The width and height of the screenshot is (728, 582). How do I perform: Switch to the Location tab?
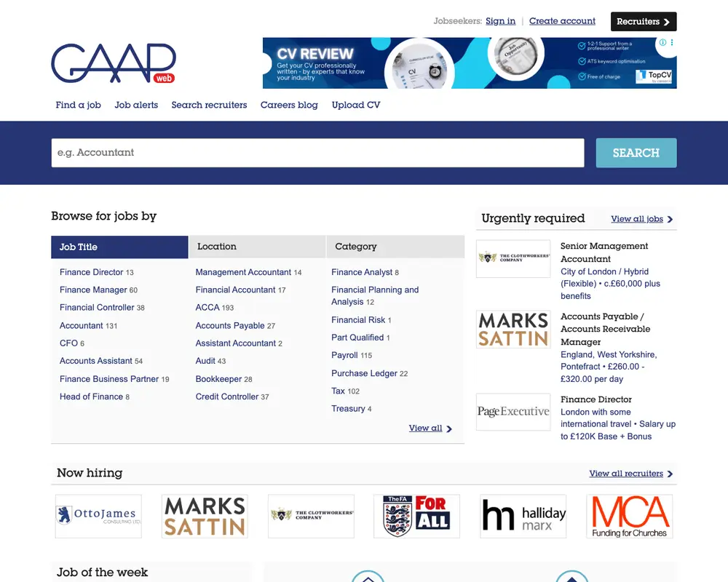[x=258, y=247]
